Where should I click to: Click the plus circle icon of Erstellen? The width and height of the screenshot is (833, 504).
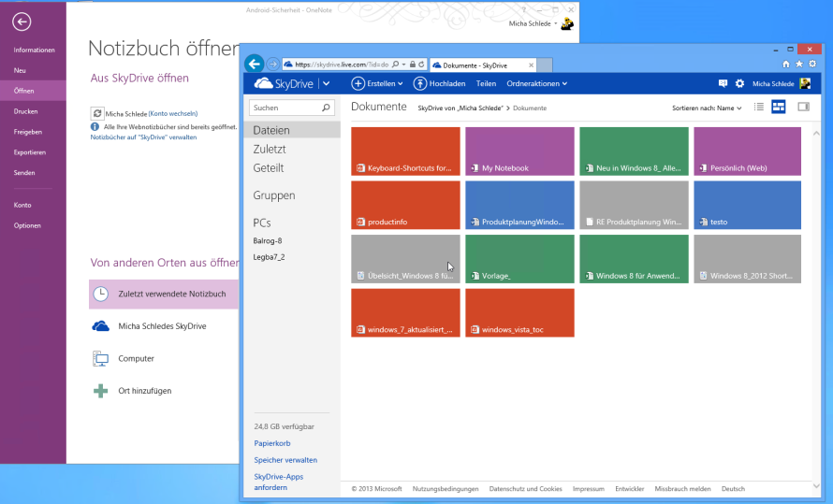point(358,83)
